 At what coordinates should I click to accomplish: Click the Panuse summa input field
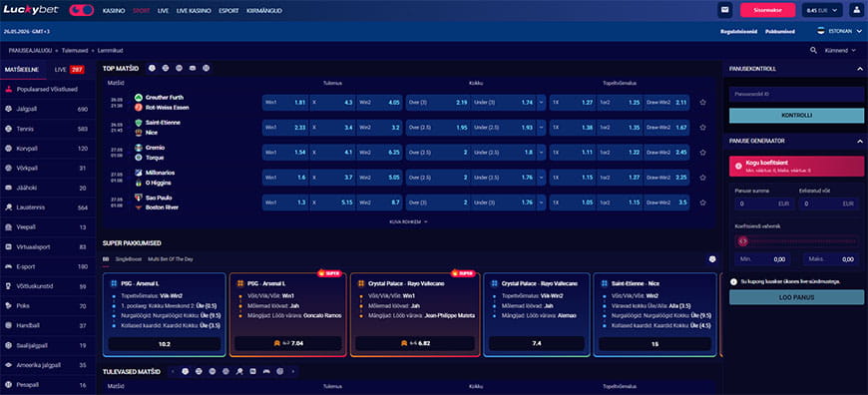click(764, 203)
